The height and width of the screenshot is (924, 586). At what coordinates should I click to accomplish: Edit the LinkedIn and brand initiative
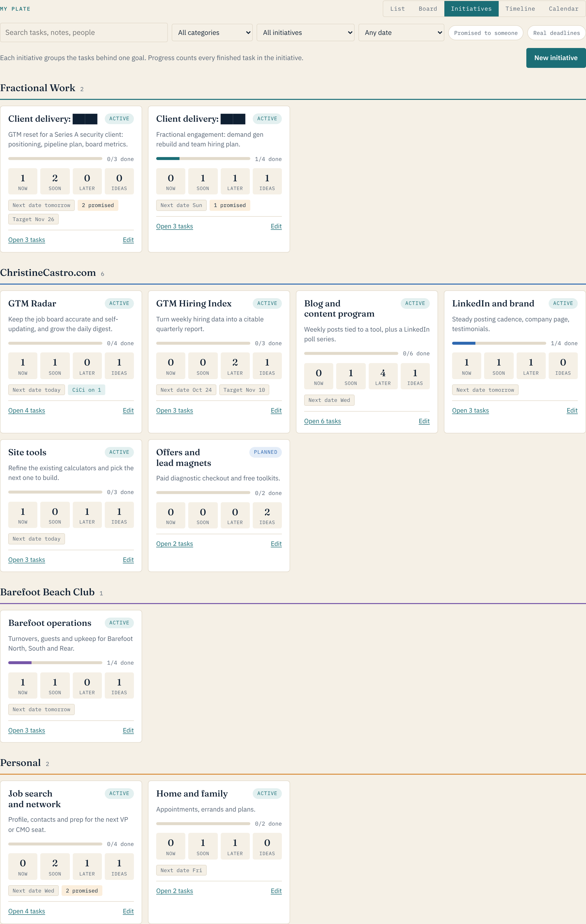click(572, 411)
